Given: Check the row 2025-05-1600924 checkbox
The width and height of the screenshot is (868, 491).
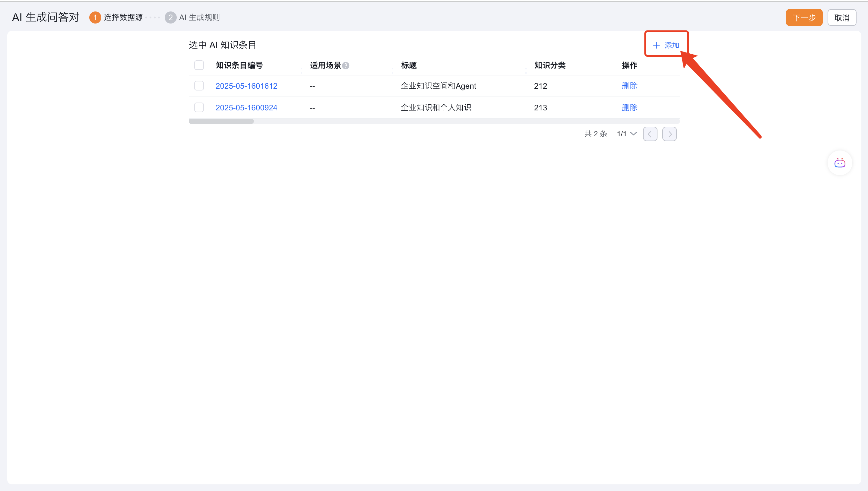Looking at the screenshot, I should [199, 108].
